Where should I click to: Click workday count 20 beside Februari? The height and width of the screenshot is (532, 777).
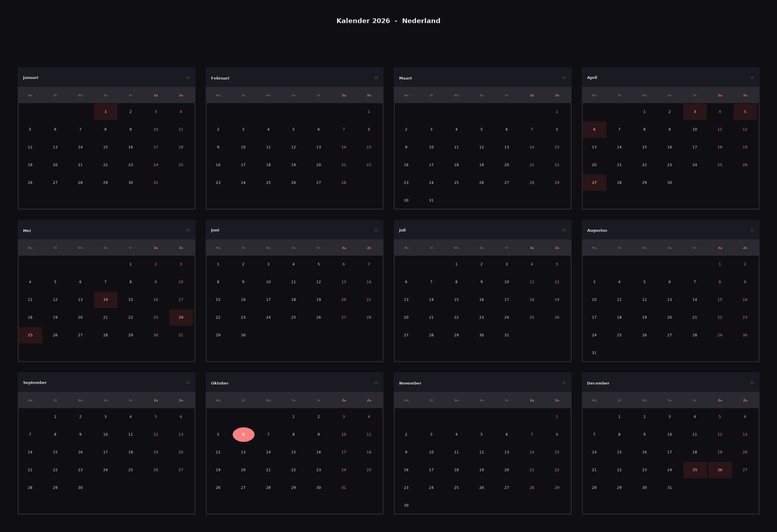pos(376,78)
